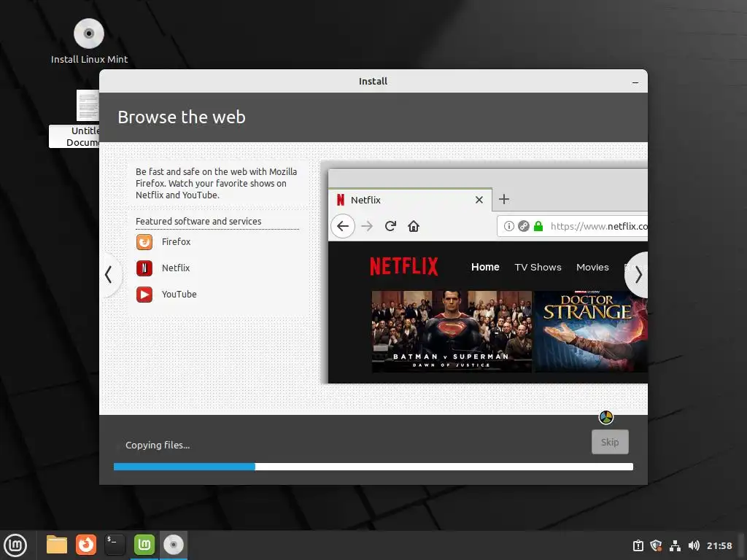Open the Files folder in the panel
Viewport: 747px width, 560px height.
pos(57,545)
